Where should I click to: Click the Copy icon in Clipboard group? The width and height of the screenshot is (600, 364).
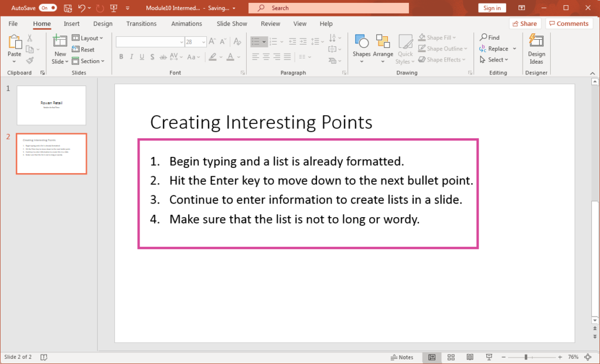pyautogui.click(x=29, y=49)
